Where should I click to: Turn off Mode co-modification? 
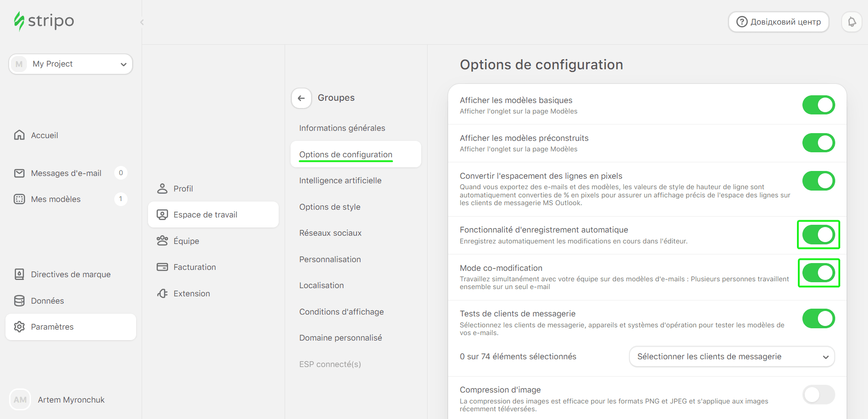(x=818, y=273)
